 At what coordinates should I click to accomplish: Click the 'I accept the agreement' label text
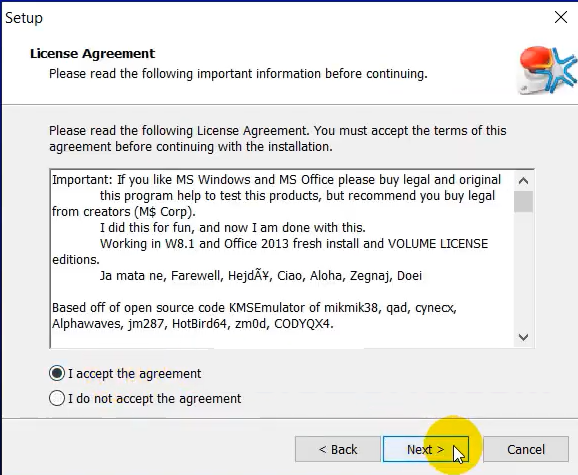coord(135,374)
